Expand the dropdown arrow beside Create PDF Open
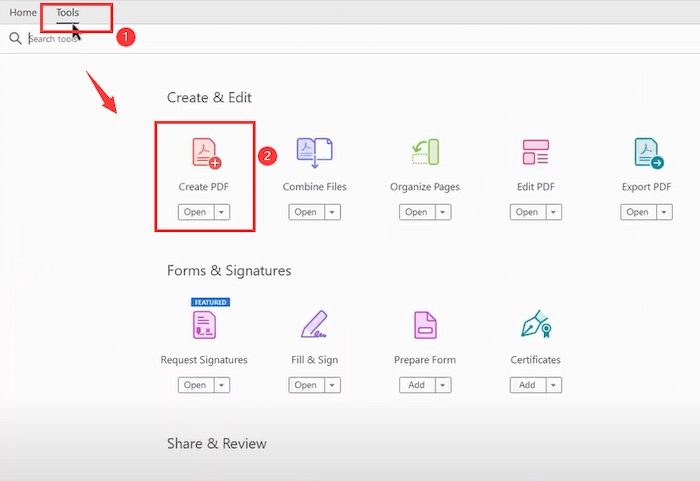The width and height of the screenshot is (700, 481). [x=221, y=212]
